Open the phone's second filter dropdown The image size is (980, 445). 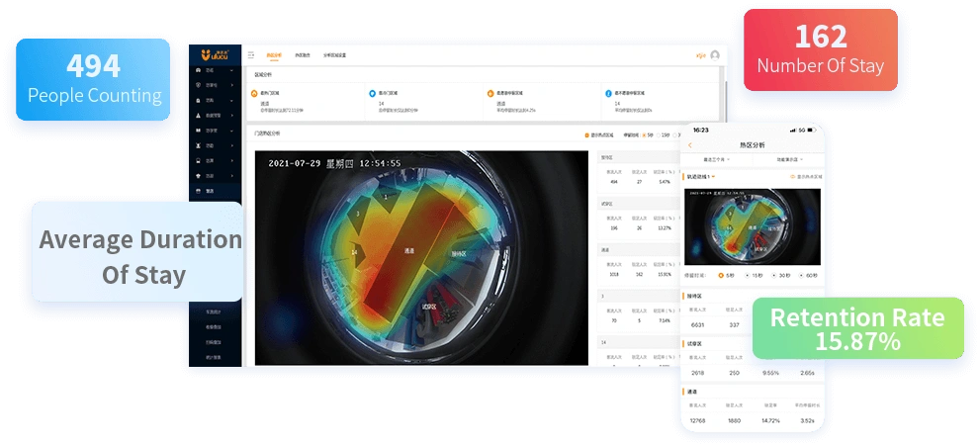coord(789,159)
